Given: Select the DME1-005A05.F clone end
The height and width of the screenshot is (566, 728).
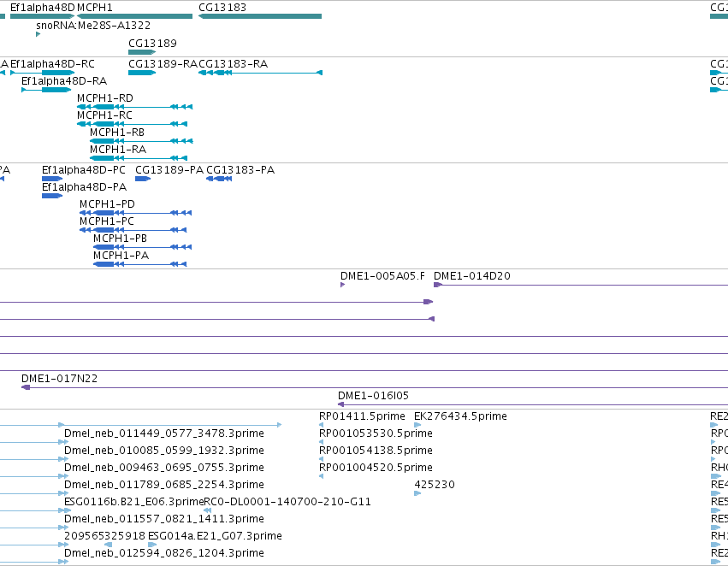Looking at the screenshot, I should (x=343, y=285).
